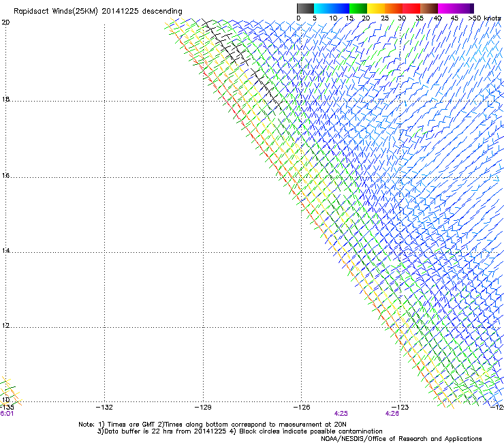Click the gray 0-5 knots legend swatch
Image resolution: width=504 pixels, height=443 pixels.
[x=305, y=8]
